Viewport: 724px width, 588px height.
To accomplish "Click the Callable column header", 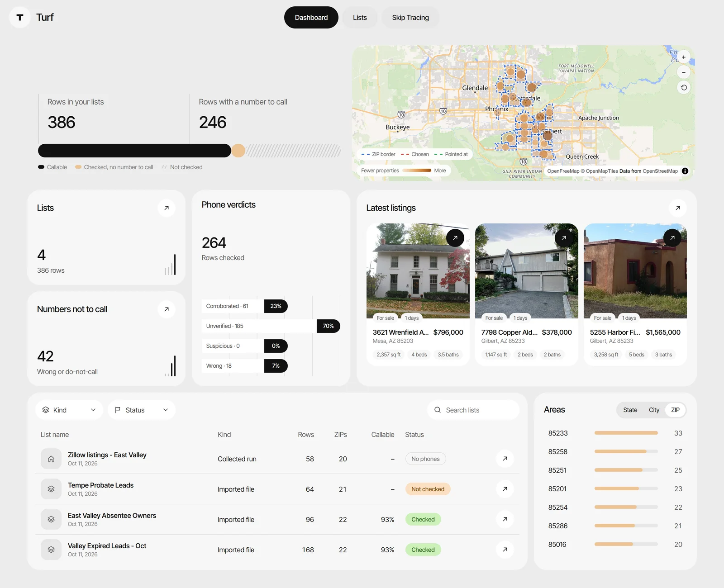I will (383, 435).
